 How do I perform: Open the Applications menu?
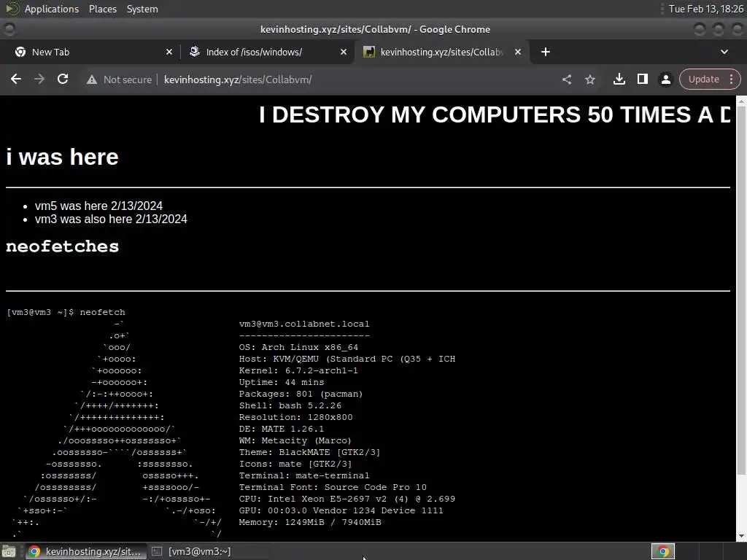[52, 9]
